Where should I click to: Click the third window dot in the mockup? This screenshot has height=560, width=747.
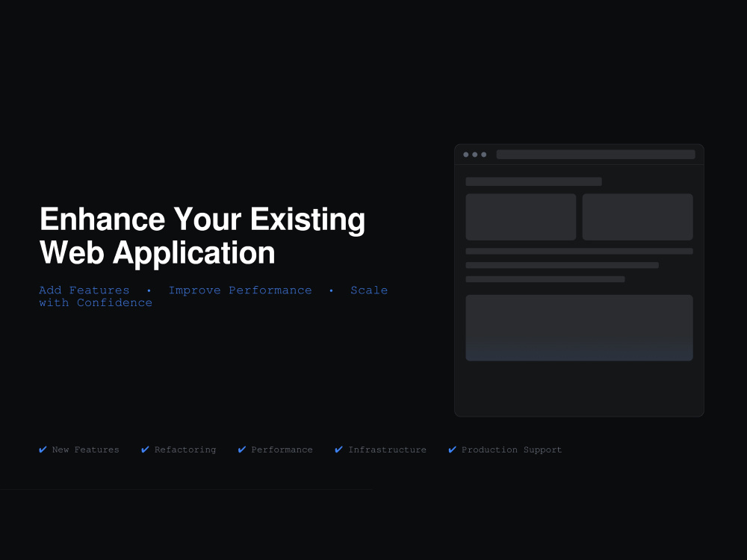[484, 155]
